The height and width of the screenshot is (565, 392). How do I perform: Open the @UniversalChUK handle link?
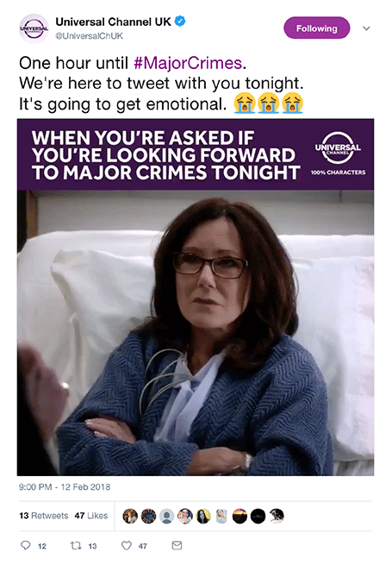coord(89,36)
